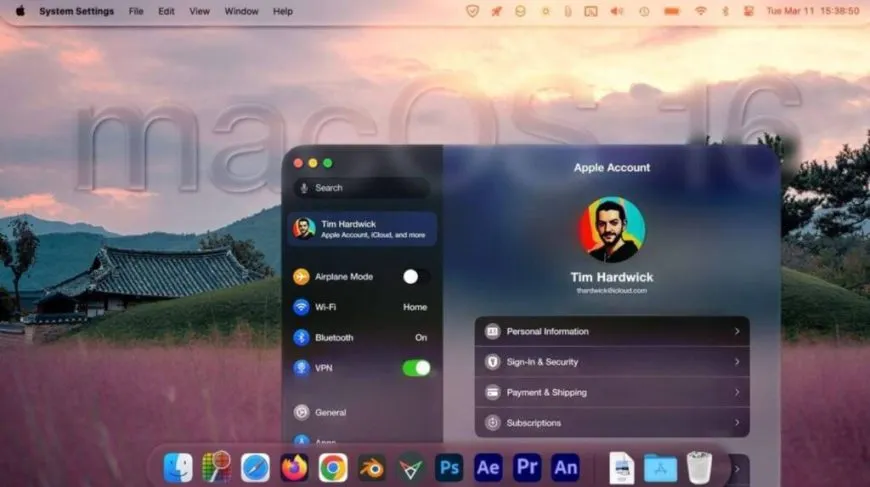The height and width of the screenshot is (487, 870).
Task: Open the Applications folder in the dock
Action: click(660, 468)
